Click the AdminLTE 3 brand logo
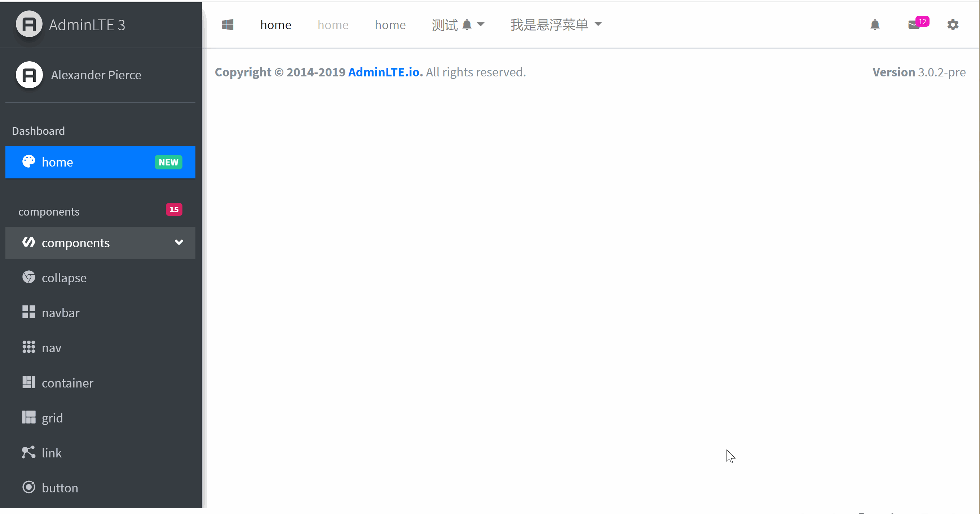This screenshot has height=514, width=980. click(29, 25)
